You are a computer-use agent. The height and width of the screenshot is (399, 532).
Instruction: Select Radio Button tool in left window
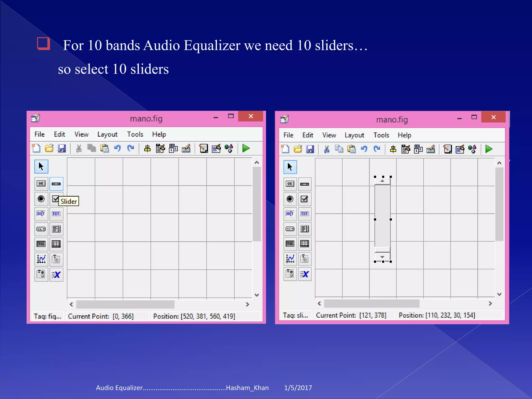[x=41, y=199]
